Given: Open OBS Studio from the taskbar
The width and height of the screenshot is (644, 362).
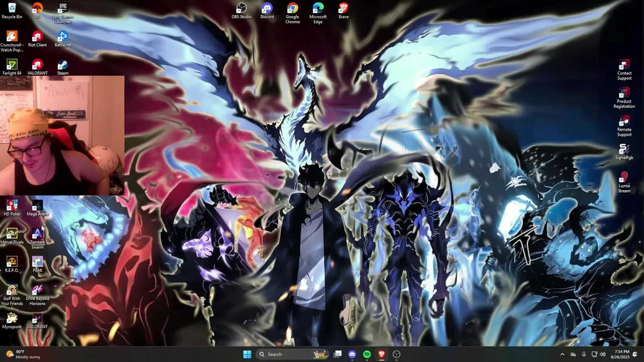Looking at the screenshot, I should (x=396, y=354).
